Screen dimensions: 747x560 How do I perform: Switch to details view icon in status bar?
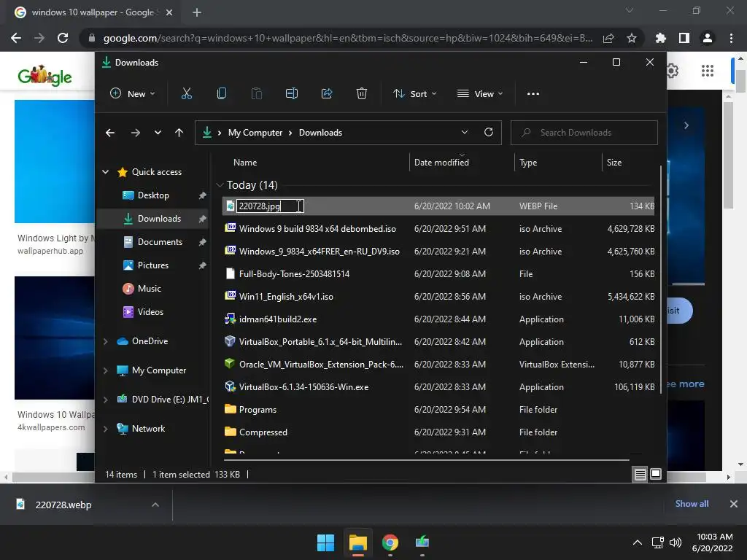point(640,474)
